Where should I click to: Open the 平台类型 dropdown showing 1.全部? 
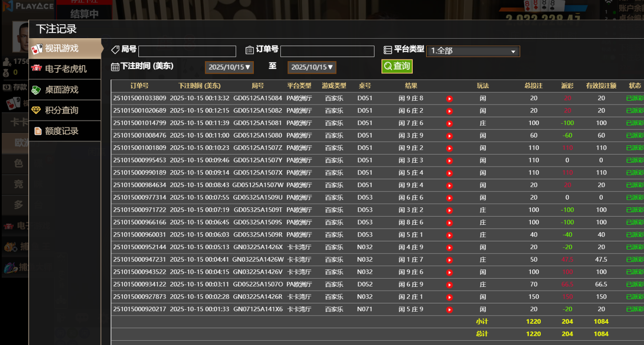pos(473,51)
